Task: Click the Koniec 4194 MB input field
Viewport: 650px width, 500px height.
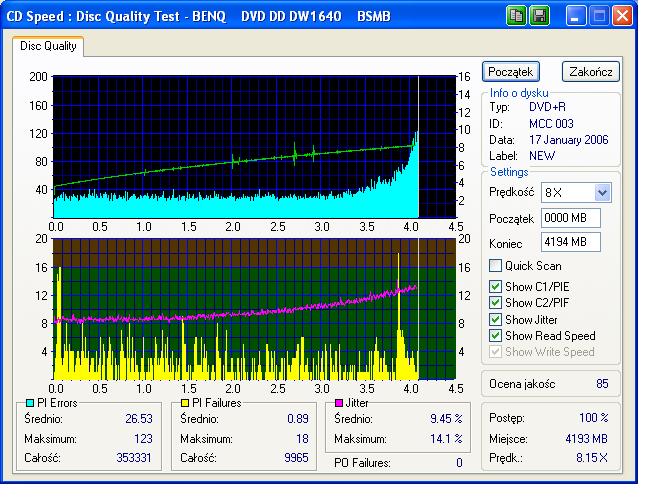Action: [570, 242]
